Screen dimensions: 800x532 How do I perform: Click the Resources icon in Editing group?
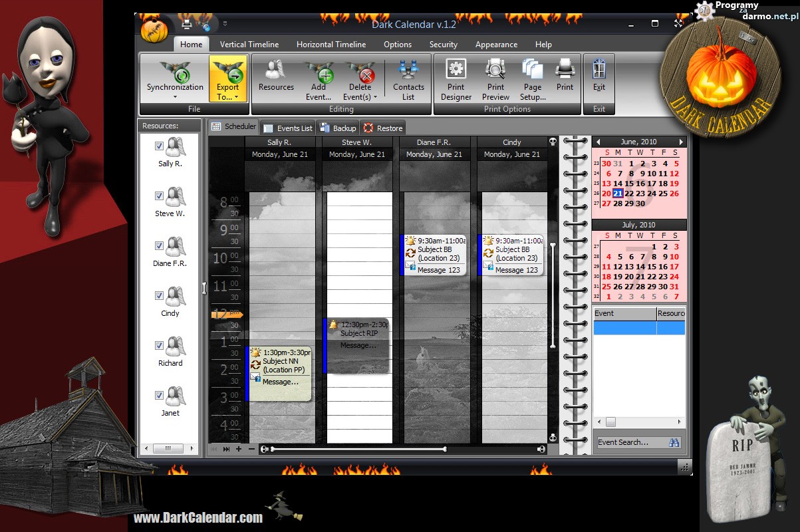[x=276, y=72]
